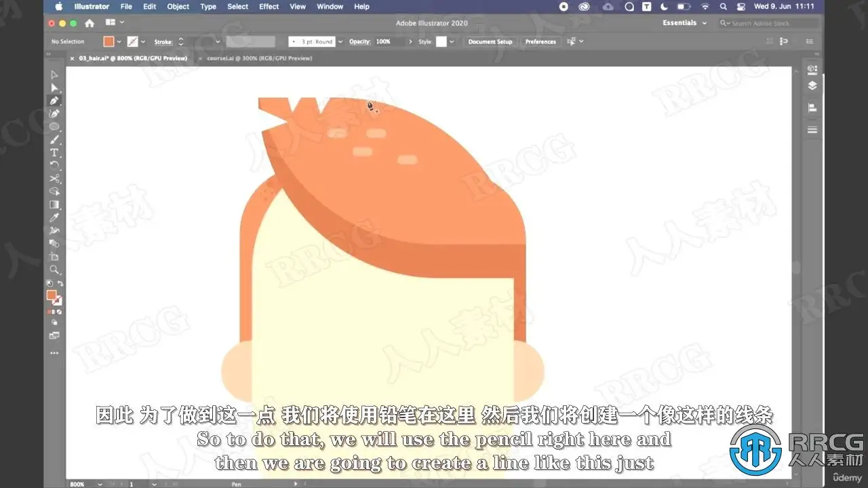Select the Artboard tool

click(54, 257)
